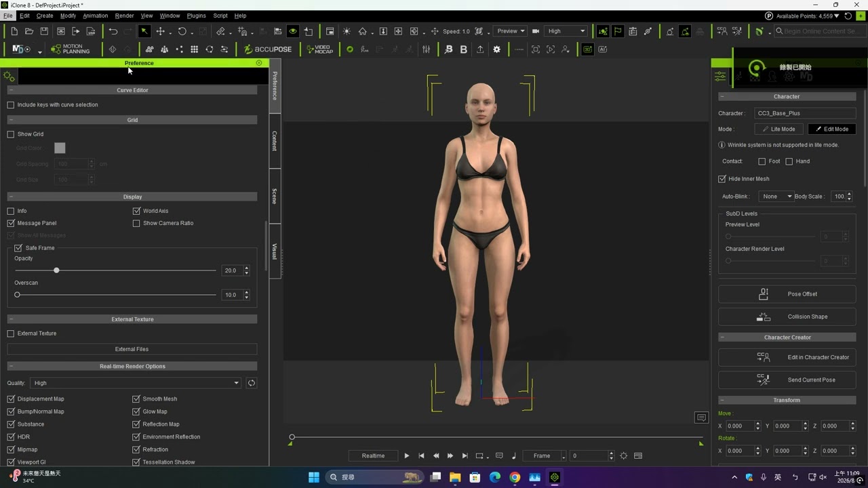Screen dimensions: 868x488
Task: Collapse the Real-time Render Options section
Action: coord(11,366)
